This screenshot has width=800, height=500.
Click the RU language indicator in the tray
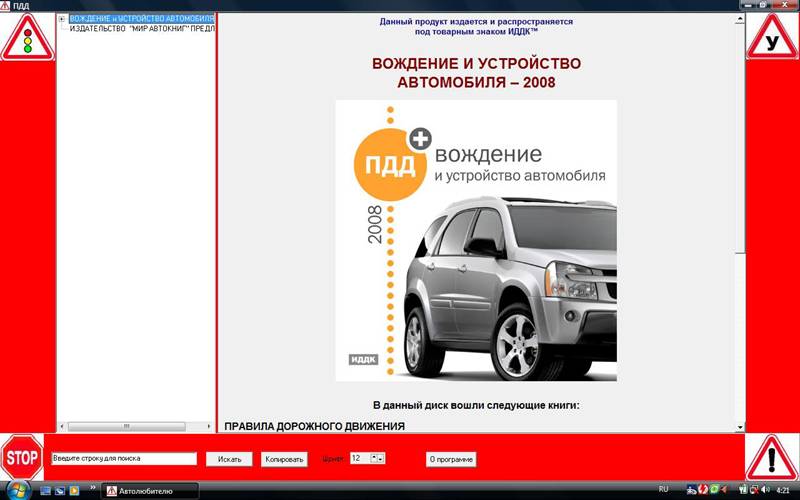click(x=663, y=489)
